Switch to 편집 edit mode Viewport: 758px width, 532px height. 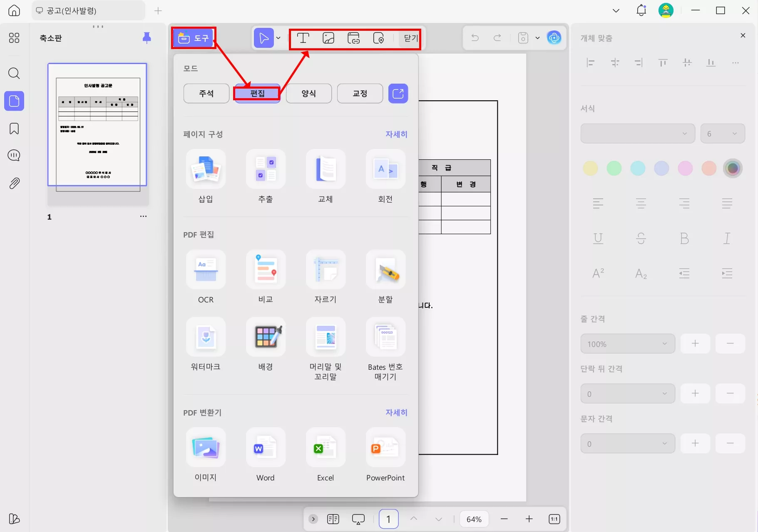[257, 94]
